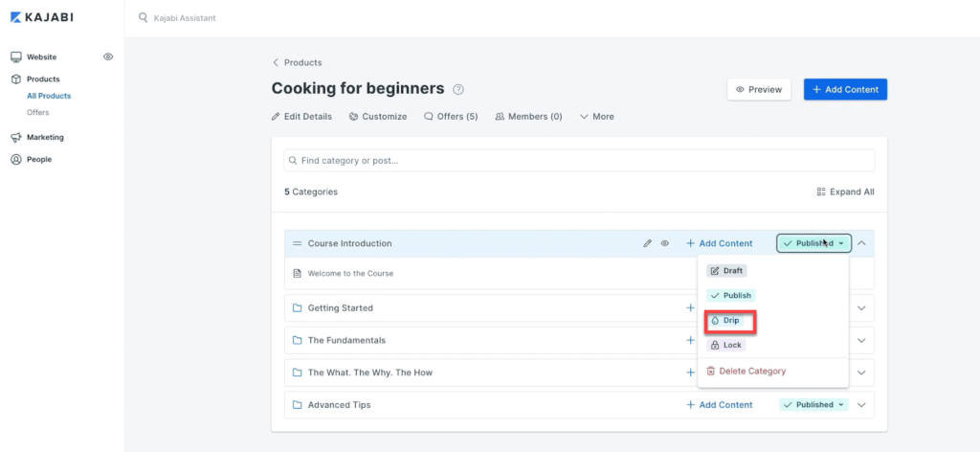
Task: Preview website via sidebar eye icon
Action: point(108,56)
